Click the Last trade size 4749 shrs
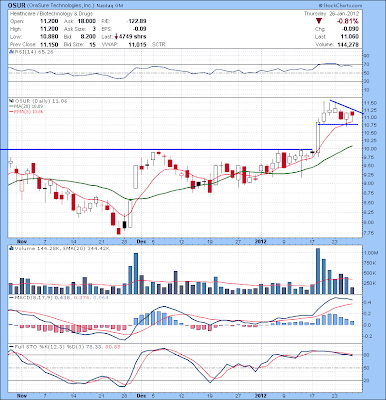386x400 pixels. [132, 37]
